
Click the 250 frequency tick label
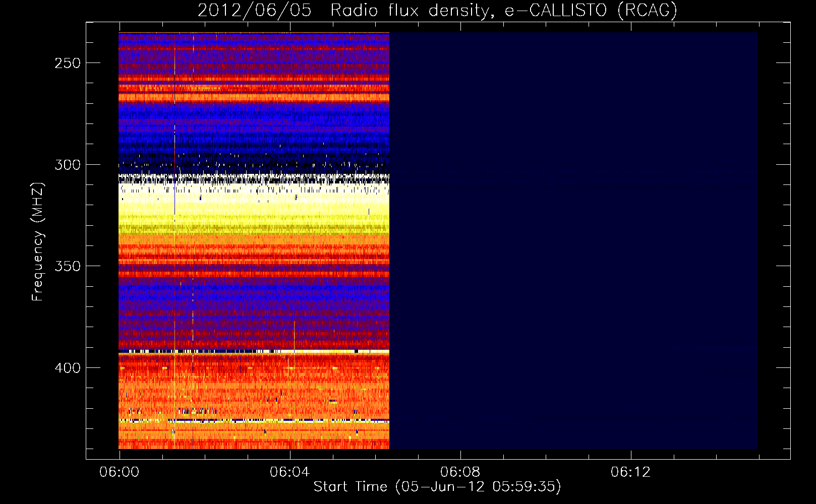[68, 63]
